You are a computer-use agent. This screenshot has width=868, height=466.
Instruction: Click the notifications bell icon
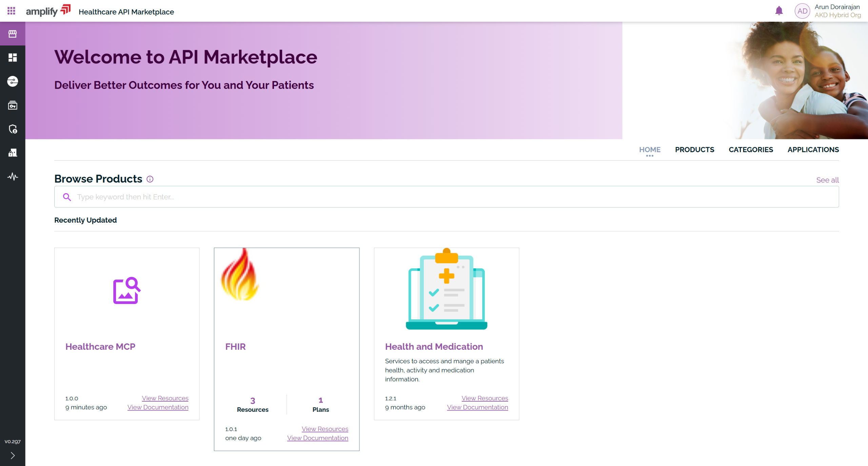[x=779, y=11]
